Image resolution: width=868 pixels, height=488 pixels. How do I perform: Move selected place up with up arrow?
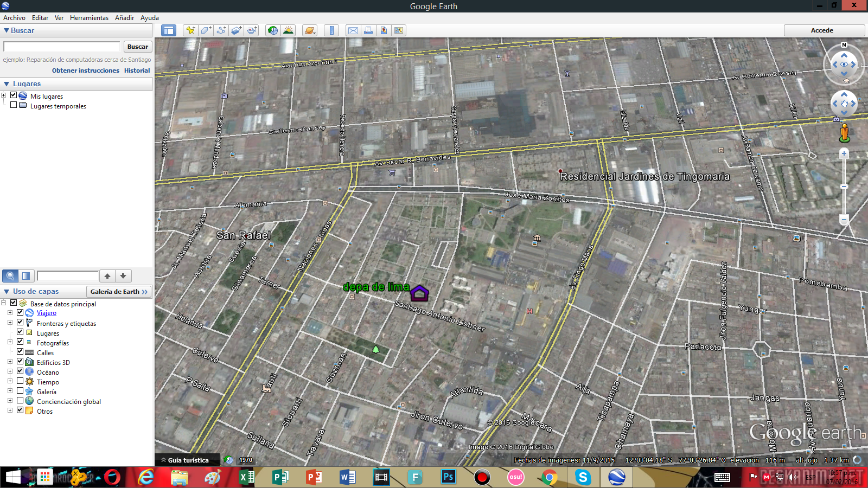click(x=107, y=276)
